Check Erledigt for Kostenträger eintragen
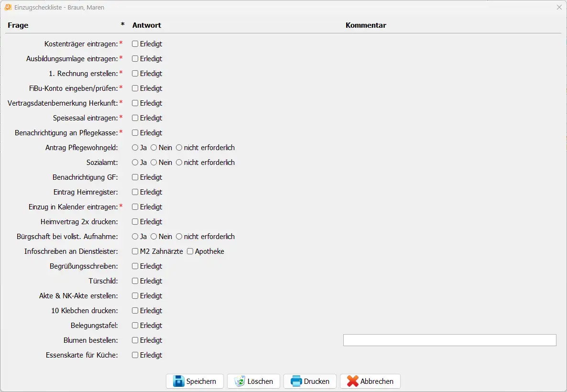The height and width of the screenshot is (392, 567). coord(135,44)
